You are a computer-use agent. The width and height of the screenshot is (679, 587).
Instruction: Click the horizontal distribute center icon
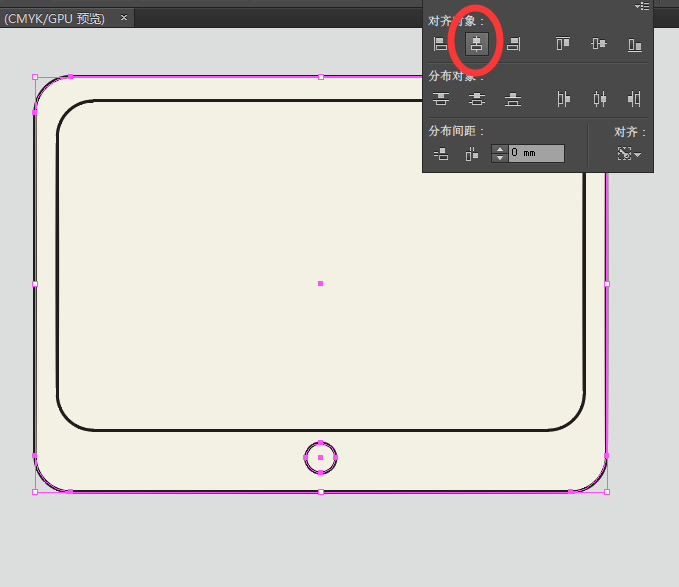coord(600,99)
